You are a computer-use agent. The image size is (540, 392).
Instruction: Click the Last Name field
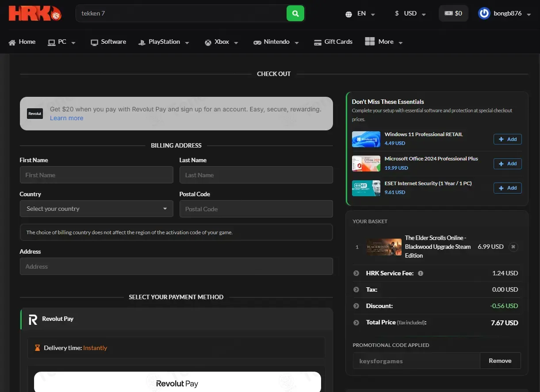click(256, 175)
